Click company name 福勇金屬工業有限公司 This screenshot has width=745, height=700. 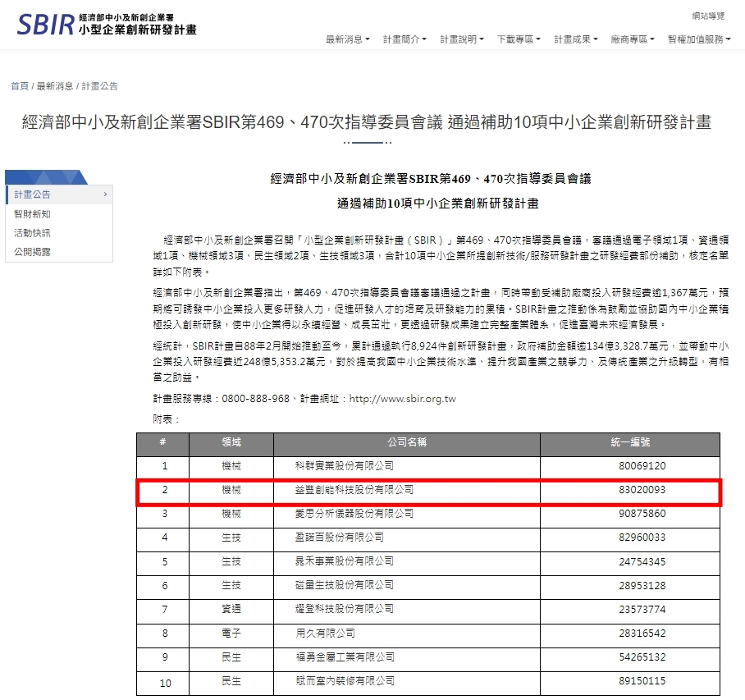pos(345,657)
